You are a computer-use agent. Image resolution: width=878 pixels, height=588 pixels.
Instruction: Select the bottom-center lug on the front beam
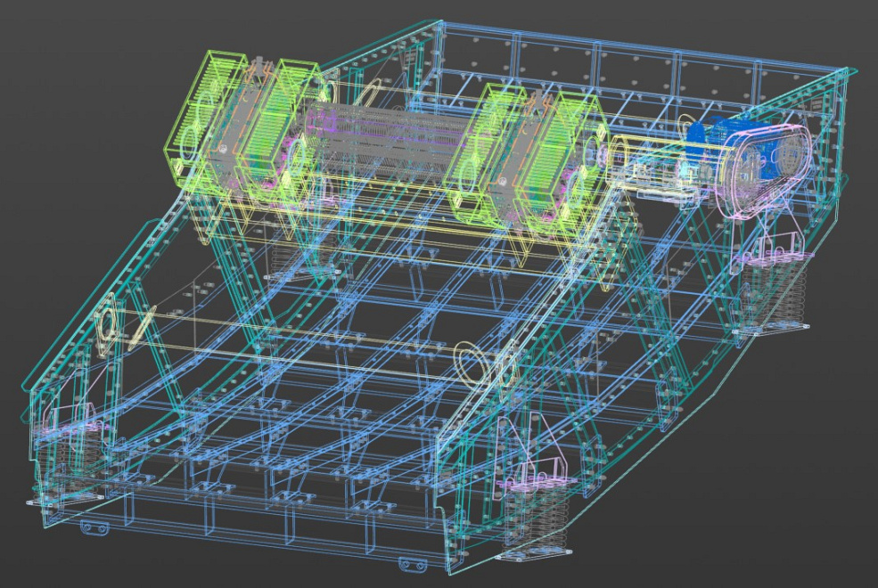[x=411, y=563]
